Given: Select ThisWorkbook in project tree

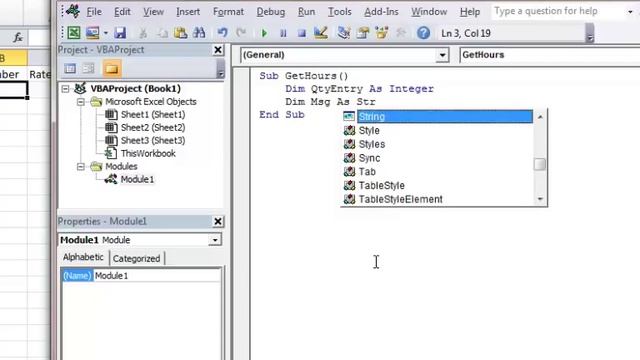Looking at the screenshot, I should tap(148, 153).
